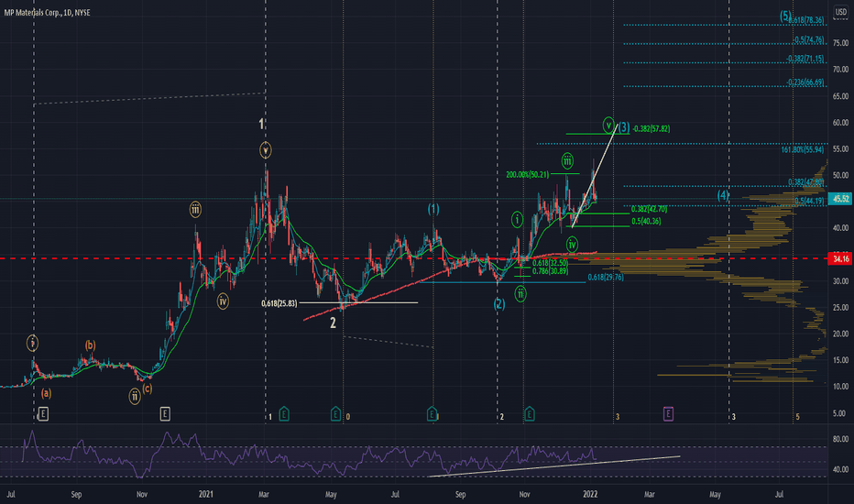Viewport: 854px width, 504px height.
Task: Select the 45.52 current price label
Action: click(840, 199)
